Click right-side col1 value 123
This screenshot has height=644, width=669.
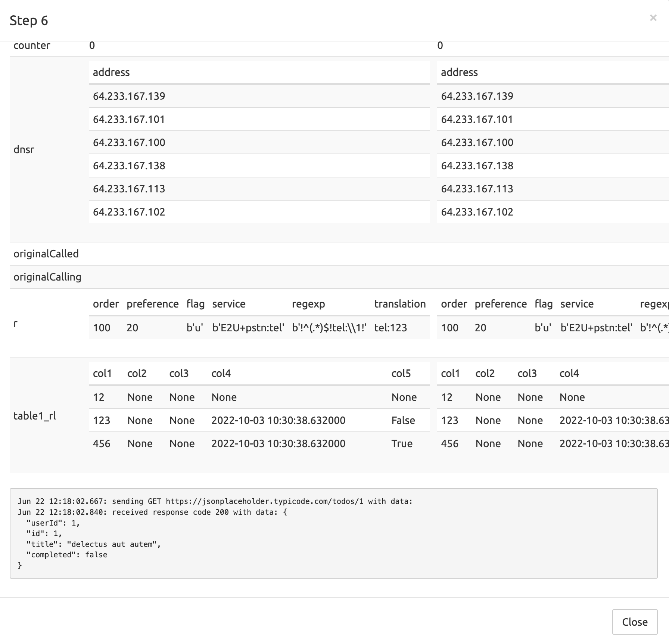click(x=449, y=421)
